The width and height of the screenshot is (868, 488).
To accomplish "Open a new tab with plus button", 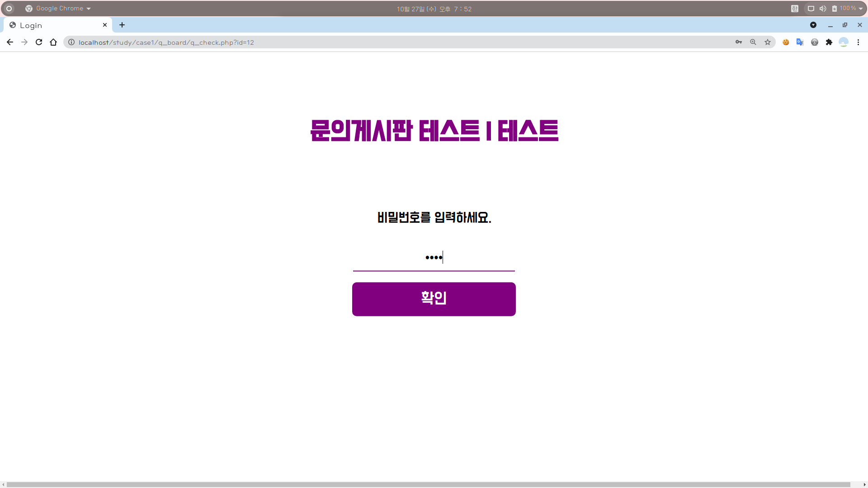I will 122,25.
